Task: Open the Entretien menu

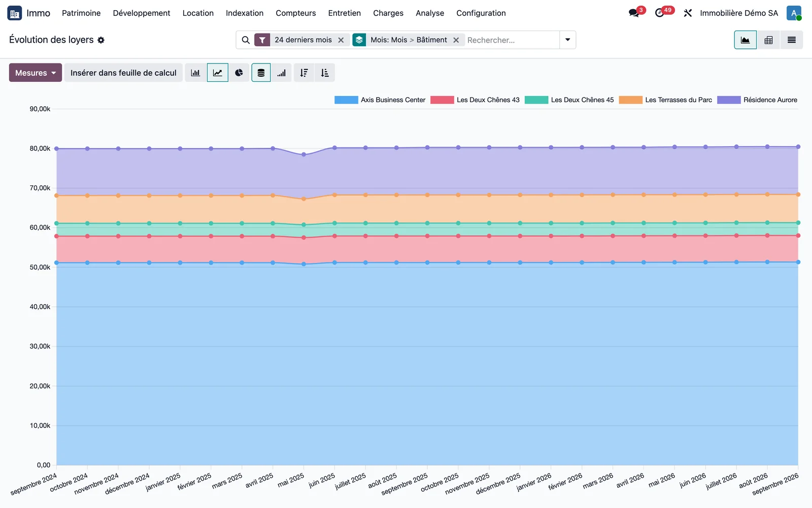Action: tap(345, 13)
